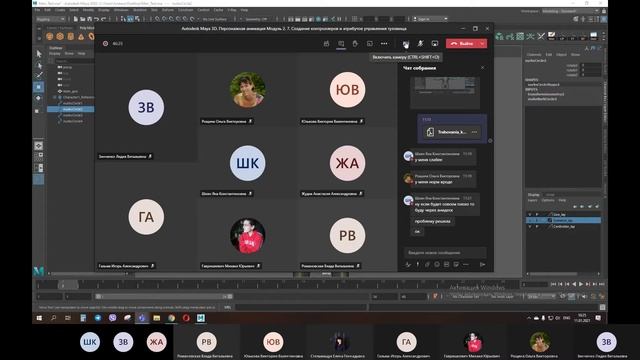Open Microsoft Teams from the taskbar
Image resolution: width=640 pixels, height=360 pixels.
tap(142, 318)
